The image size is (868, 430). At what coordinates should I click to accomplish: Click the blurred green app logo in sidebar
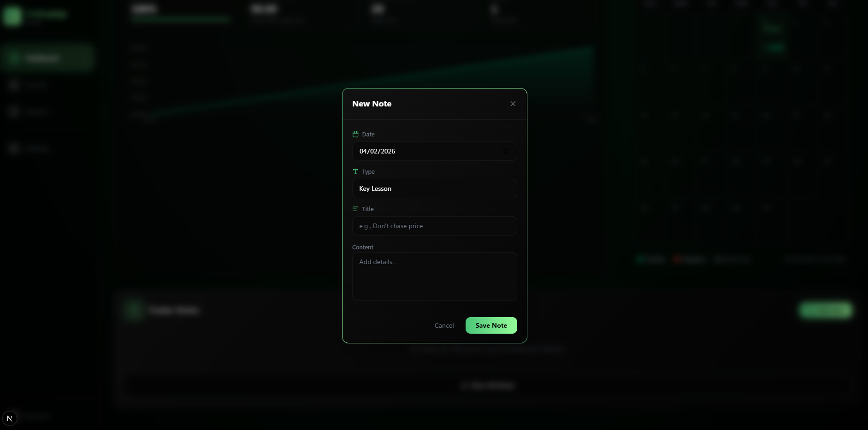12,16
